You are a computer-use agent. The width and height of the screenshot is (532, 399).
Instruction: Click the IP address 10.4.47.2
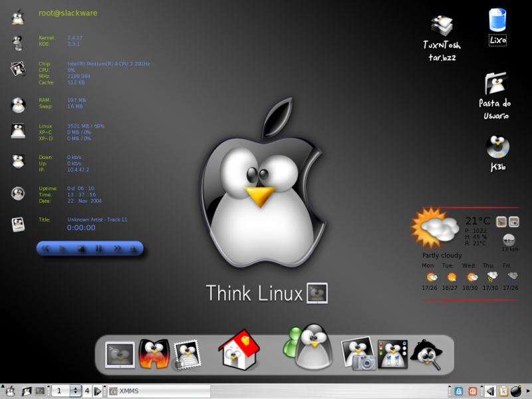[78, 170]
